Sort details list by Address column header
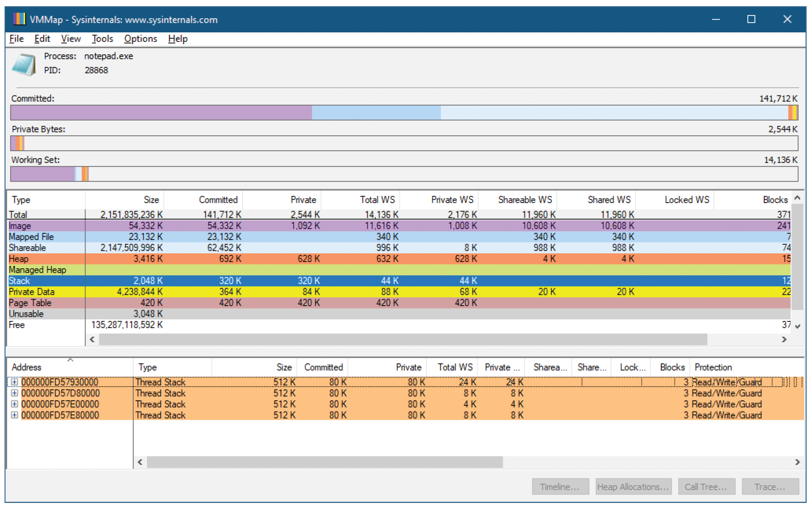Viewport: 812px width, 510px height. pyautogui.click(x=70, y=367)
